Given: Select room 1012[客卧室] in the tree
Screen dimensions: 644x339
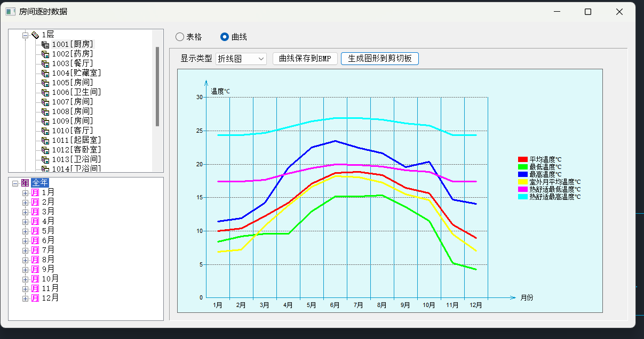Looking at the screenshot, I should (x=76, y=150).
